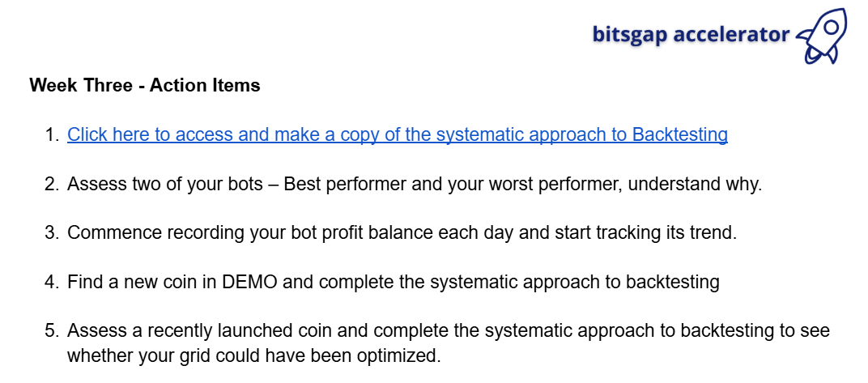Image resolution: width=868 pixels, height=383 pixels.
Task: Select the 'Assess two of your bots' line
Action: [x=415, y=184]
